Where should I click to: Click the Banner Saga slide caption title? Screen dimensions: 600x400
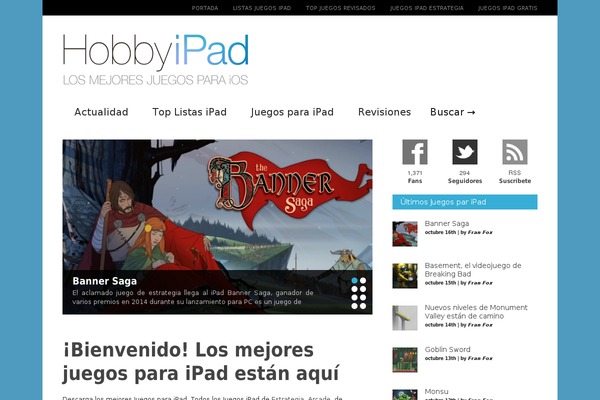point(104,281)
